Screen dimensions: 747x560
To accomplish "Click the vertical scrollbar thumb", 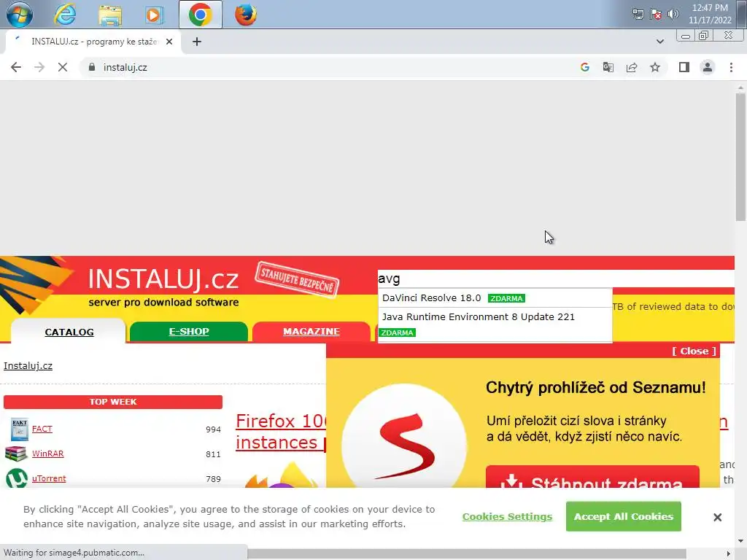I will pos(740,157).
